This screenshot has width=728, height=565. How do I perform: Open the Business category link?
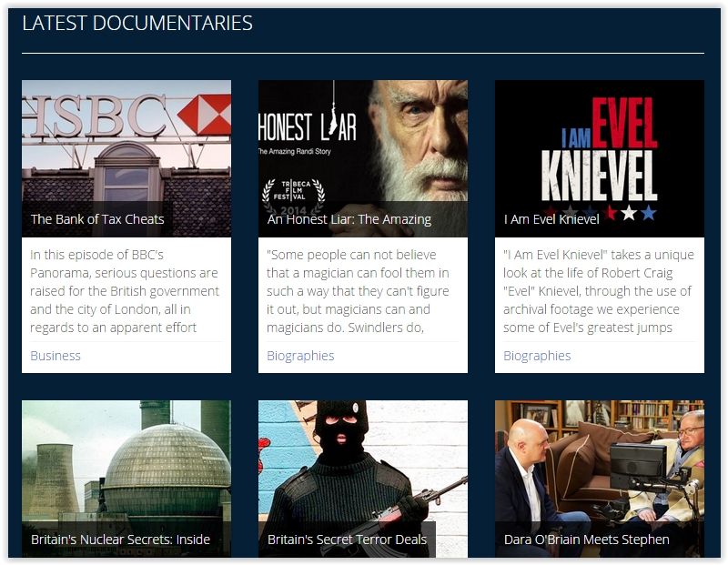pos(56,356)
